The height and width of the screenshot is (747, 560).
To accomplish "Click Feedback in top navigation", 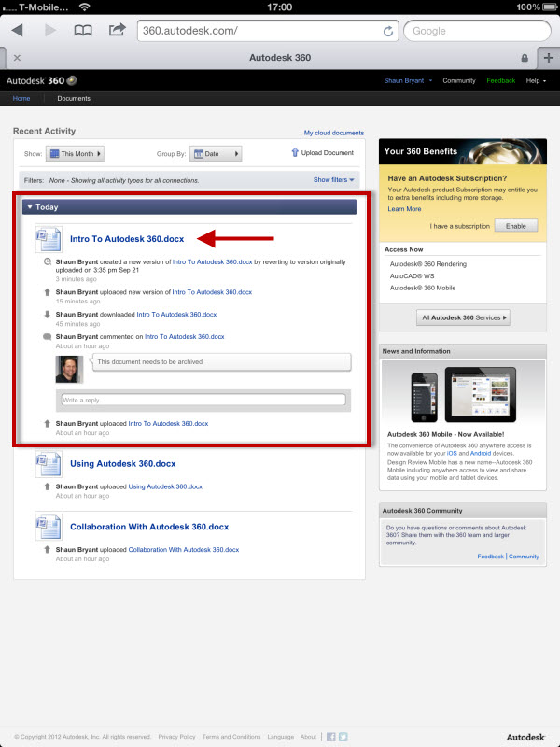I will [x=501, y=80].
